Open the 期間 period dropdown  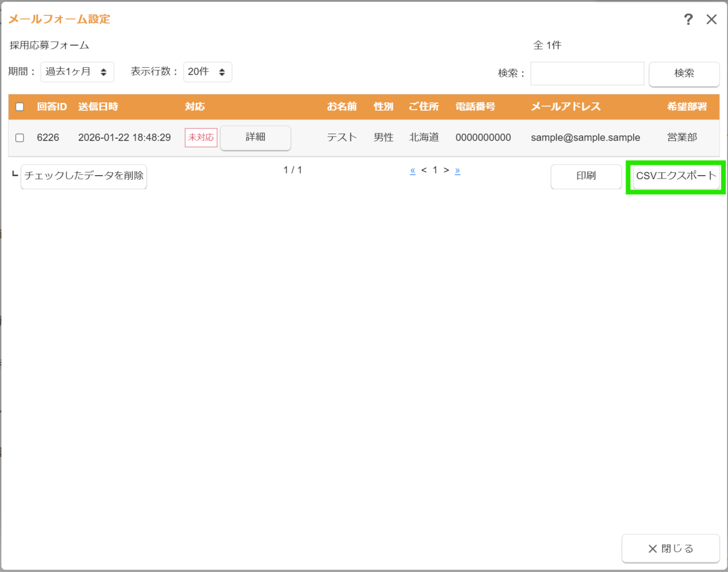point(77,72)
